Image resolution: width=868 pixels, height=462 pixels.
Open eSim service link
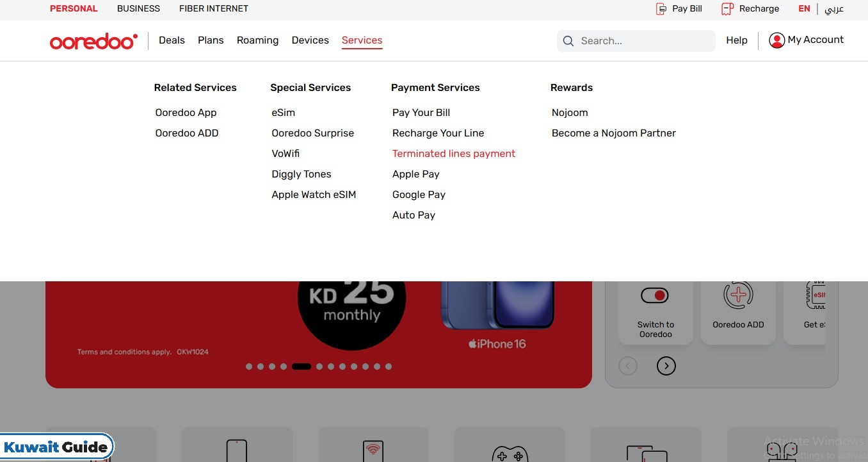(283, 113)
